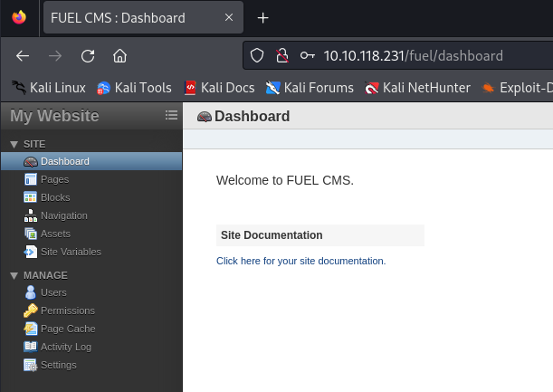This screenshot has height=392, width=553.
Task: Click the Site Variables code icon
Action: click(31, 252)
